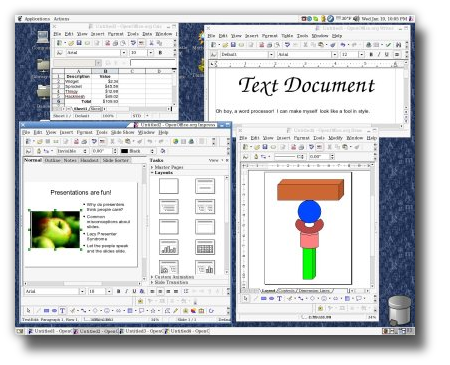The image size is (450, 365).
Task: Open Data menu in Calc
Action: [x=147, y=34]
